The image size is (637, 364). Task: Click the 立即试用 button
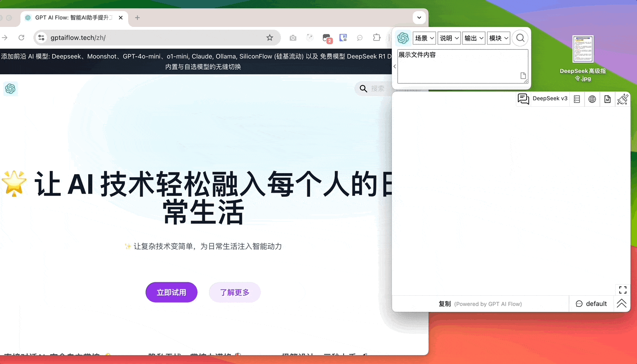pos(171,292)
